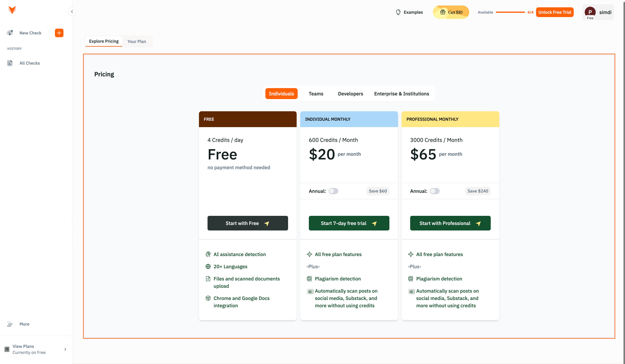Click the $20 per month price
625x364 pixels.
point(335,154)
